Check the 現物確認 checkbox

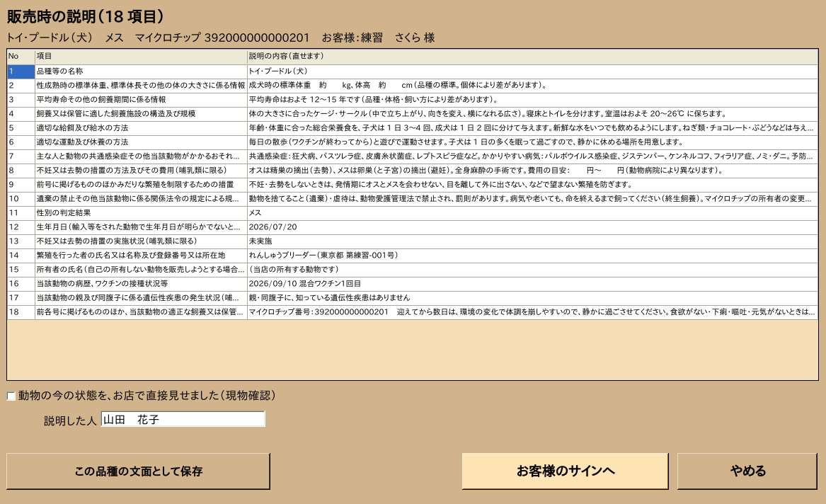(x=11, y=396)
